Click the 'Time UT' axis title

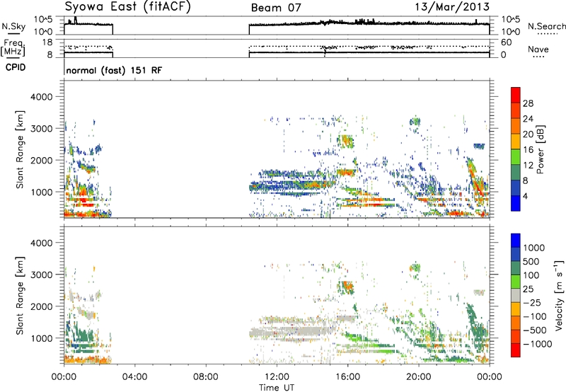277,388
